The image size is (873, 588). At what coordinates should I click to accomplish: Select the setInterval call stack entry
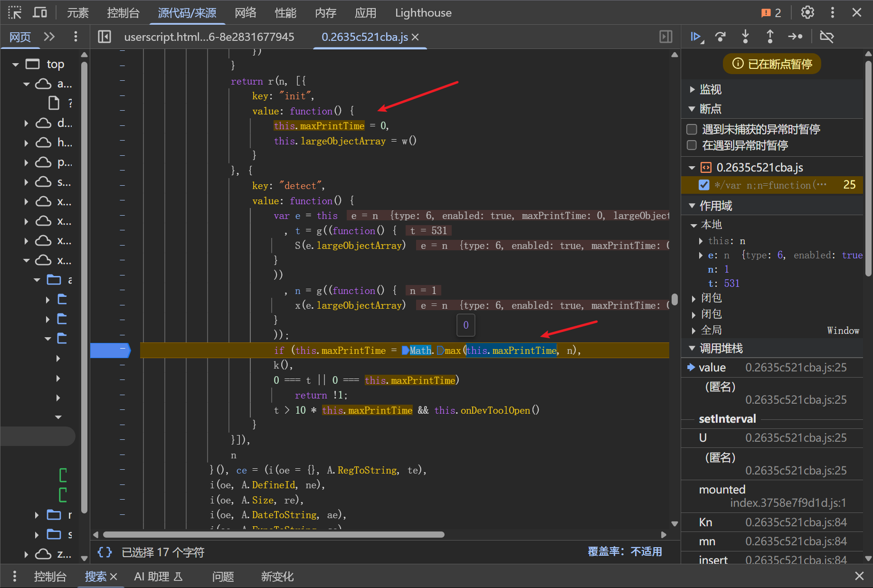[x=727, y=419]
